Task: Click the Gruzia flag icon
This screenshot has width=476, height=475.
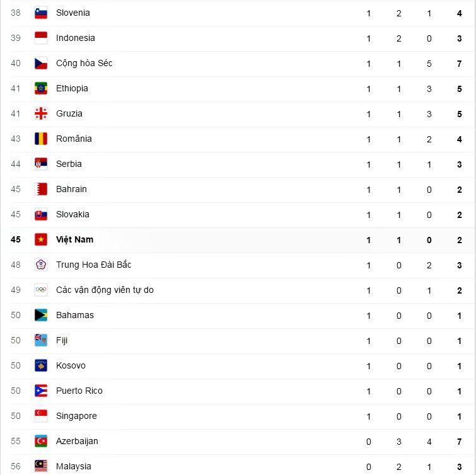Action: [41, 113]
